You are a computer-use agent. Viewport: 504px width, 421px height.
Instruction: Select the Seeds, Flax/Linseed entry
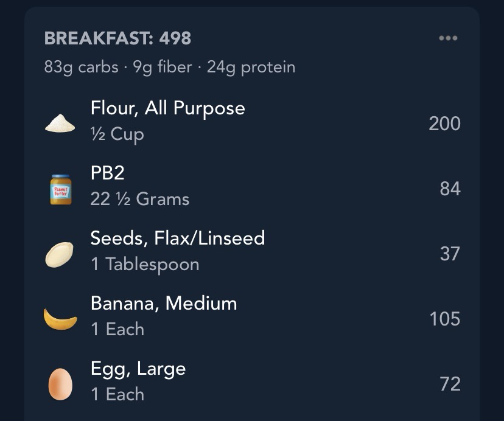click(x=177, y=238)
